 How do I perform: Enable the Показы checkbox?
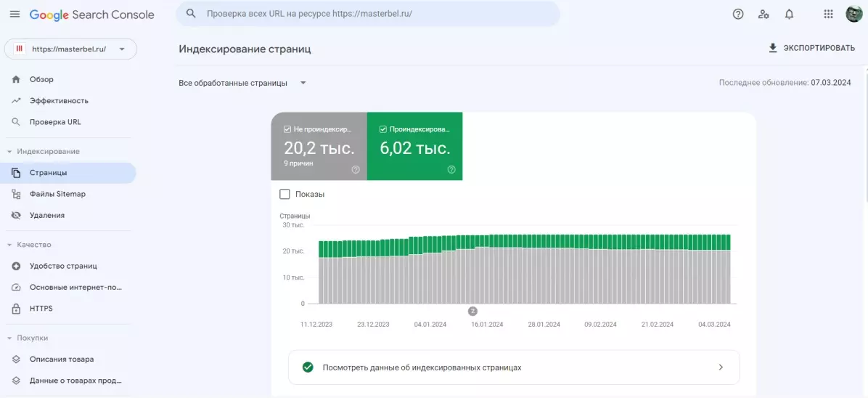[284, 195]
